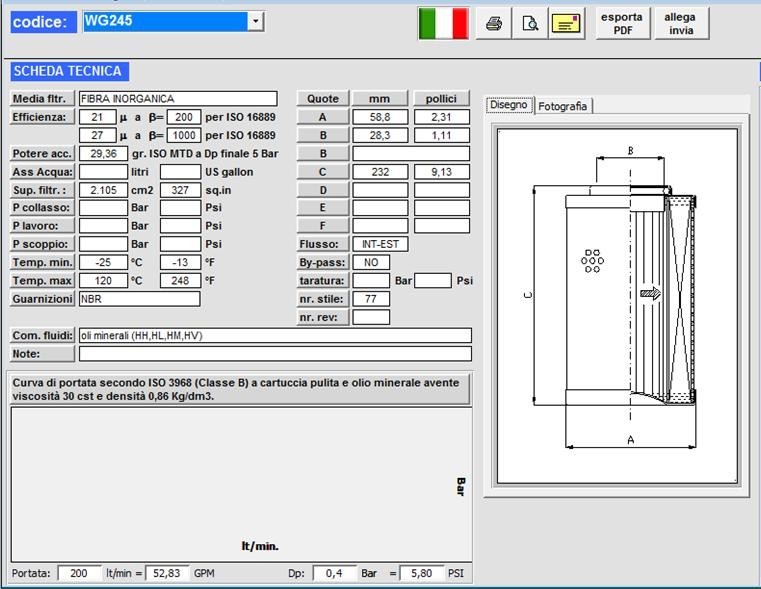Click the Quote header button
This screenshot has width=761, height=589.
322,99
